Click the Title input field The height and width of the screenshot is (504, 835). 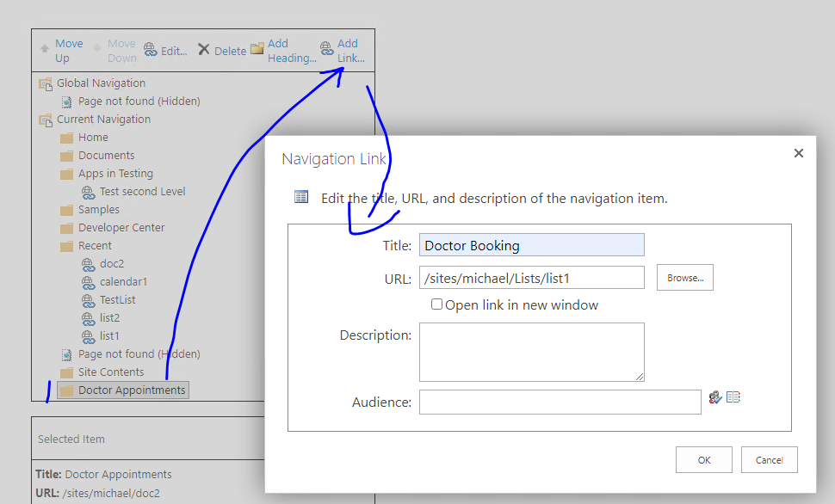(531, 245)
